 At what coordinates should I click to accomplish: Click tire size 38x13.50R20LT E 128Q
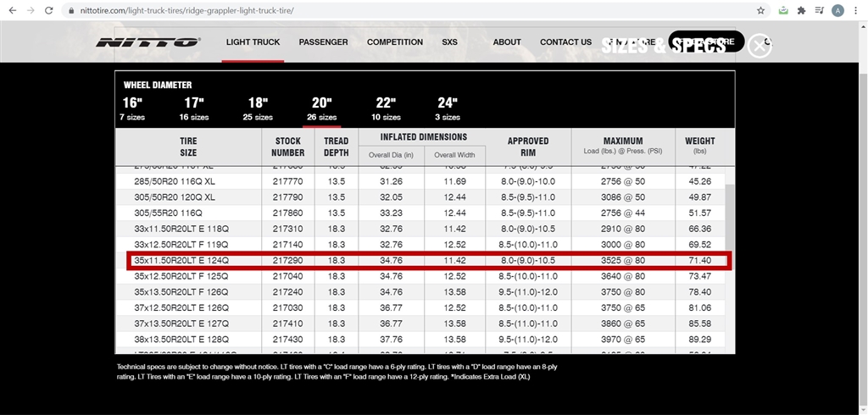coord(181,339)
